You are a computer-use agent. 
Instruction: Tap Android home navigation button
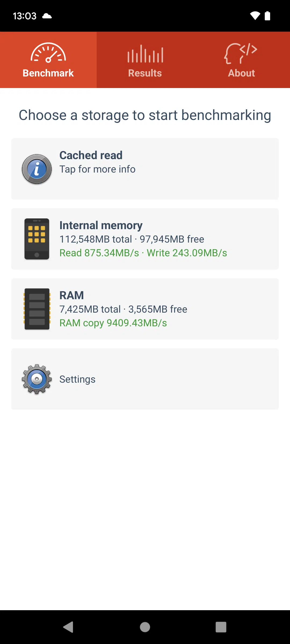[145, 627]
